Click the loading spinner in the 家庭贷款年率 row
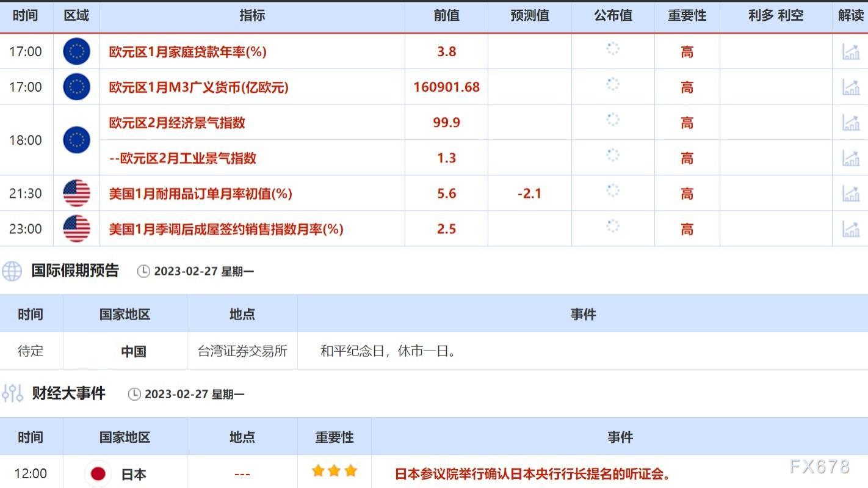Image resolution: width=868 pixels, height=488 pixels. point(613,49)
